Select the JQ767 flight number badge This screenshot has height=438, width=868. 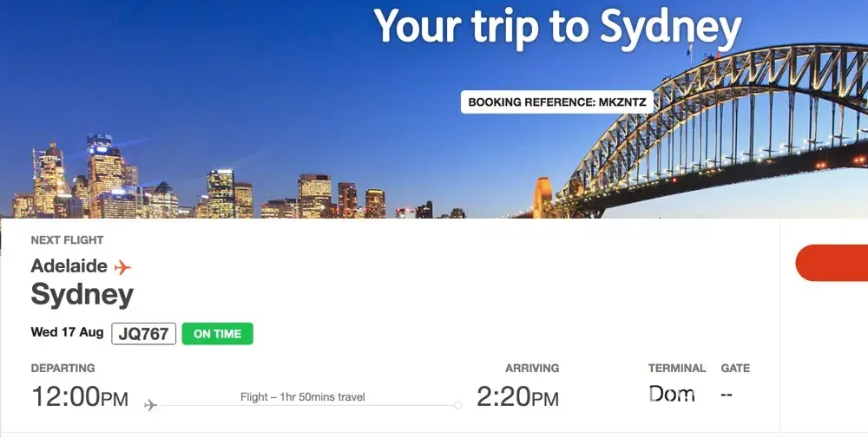(144, 334)
